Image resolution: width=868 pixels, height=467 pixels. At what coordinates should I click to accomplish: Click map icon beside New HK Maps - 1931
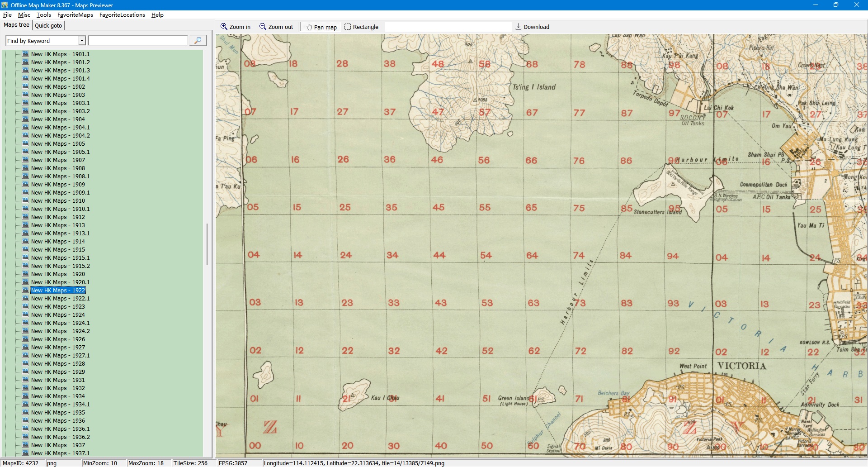[x=25, y=380]
